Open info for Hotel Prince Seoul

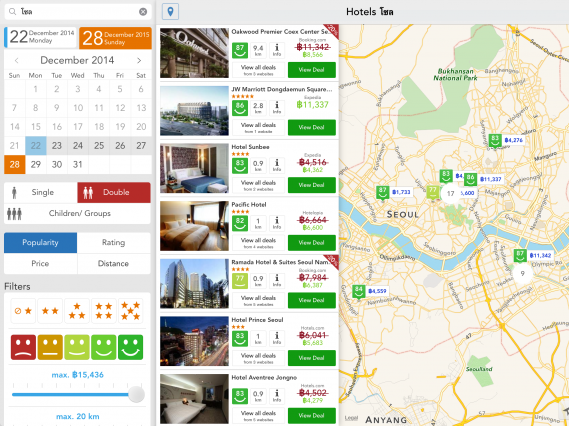tap(277, 338)
